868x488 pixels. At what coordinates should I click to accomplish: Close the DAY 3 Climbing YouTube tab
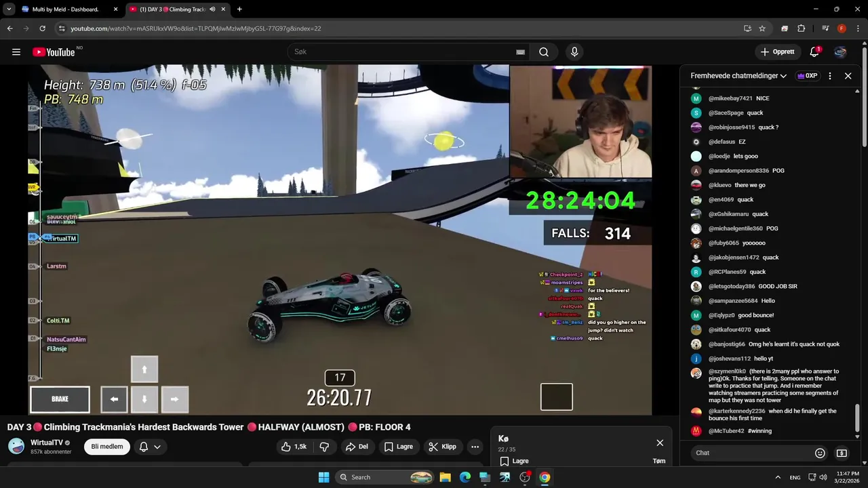coord(223,9)
